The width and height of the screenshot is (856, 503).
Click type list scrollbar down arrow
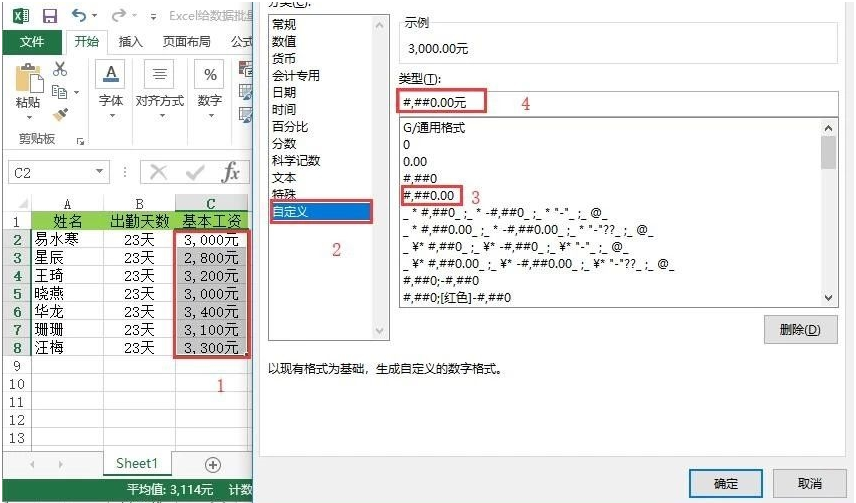828,298
